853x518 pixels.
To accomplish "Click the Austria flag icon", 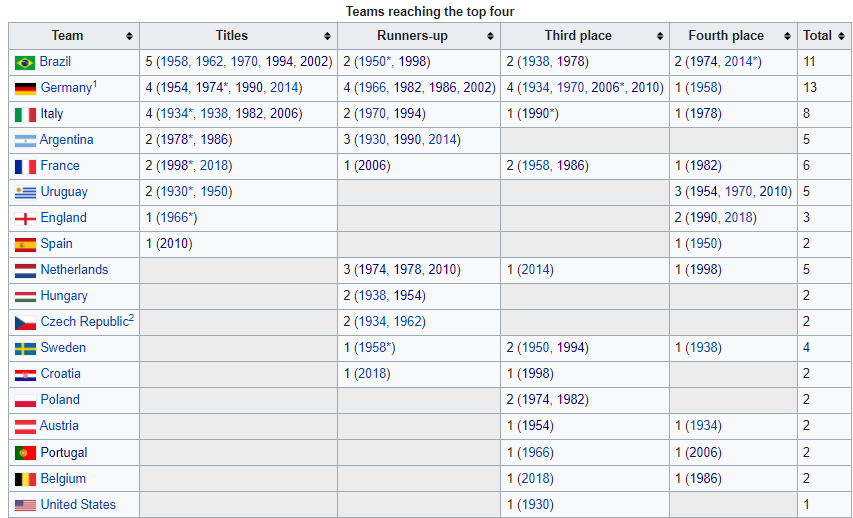I will coord(25,427).
